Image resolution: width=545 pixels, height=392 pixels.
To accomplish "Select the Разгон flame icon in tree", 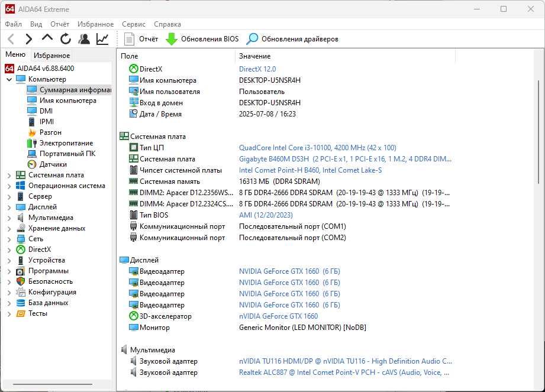I will pos(32,132).
